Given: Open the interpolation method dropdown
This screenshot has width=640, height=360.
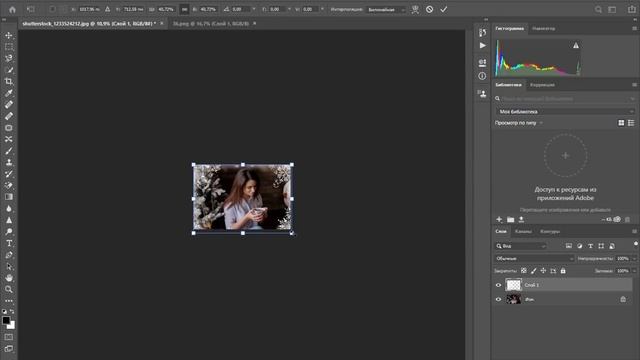Looking at the screenshot, I should 386,9.
